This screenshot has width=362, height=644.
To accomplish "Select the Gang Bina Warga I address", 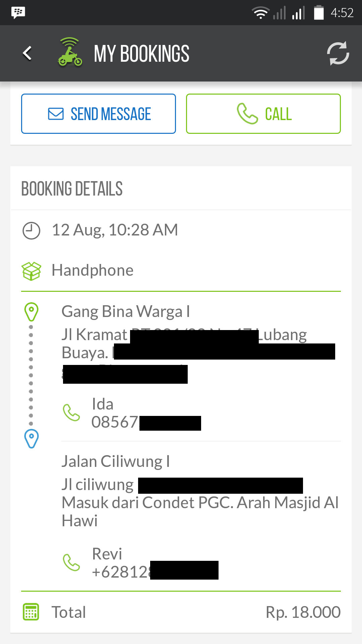I will [x=126, y=312].
